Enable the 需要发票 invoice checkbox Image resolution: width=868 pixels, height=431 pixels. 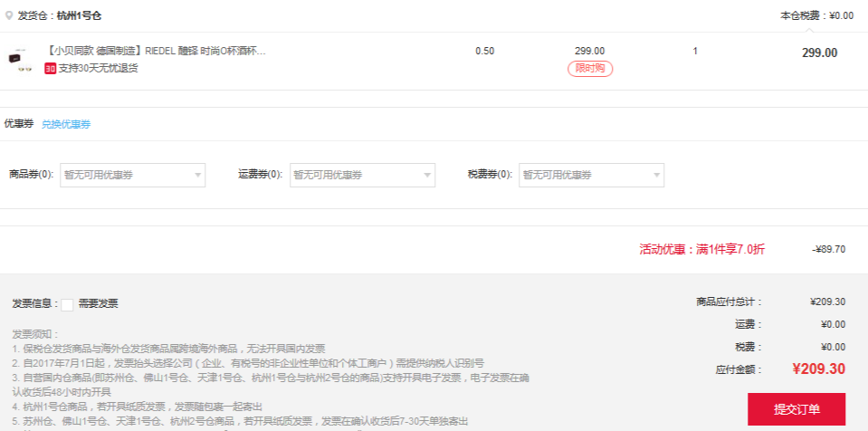[67, 304]
